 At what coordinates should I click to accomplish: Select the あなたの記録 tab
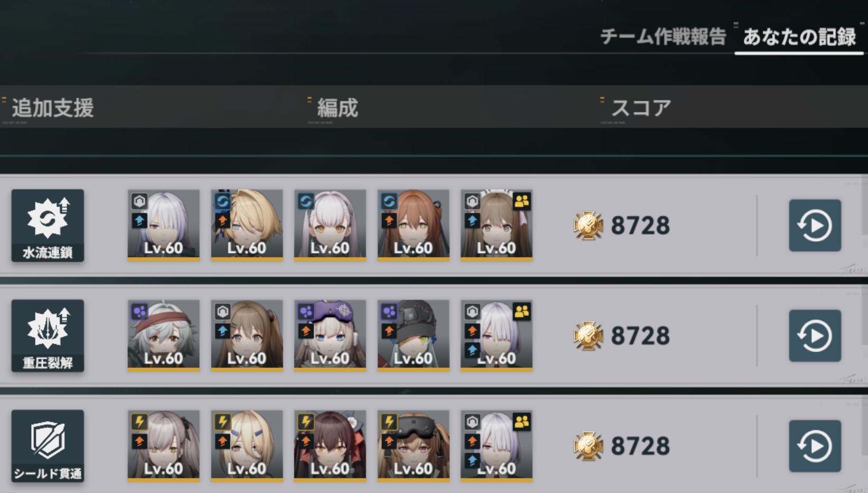[x=799, y=37]
